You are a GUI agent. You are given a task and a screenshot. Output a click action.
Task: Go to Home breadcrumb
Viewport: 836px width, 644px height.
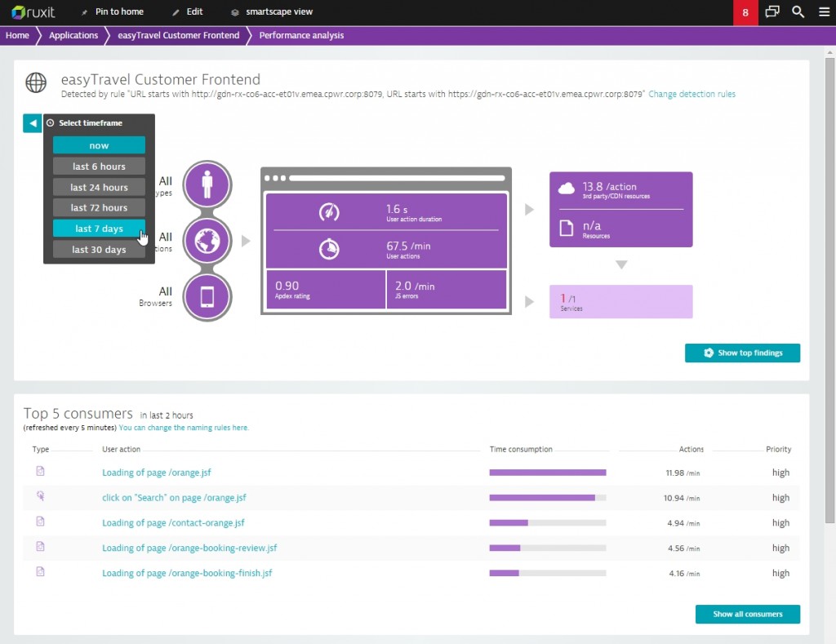point(18,35)
